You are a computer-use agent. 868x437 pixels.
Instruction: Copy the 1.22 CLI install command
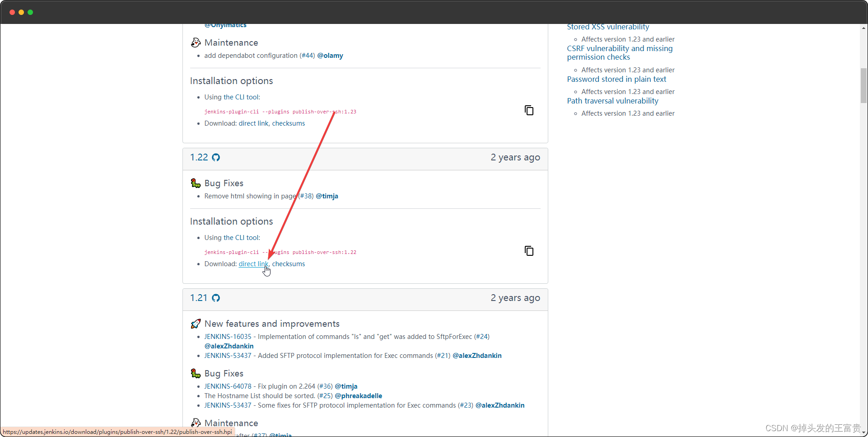pos(529,251)
